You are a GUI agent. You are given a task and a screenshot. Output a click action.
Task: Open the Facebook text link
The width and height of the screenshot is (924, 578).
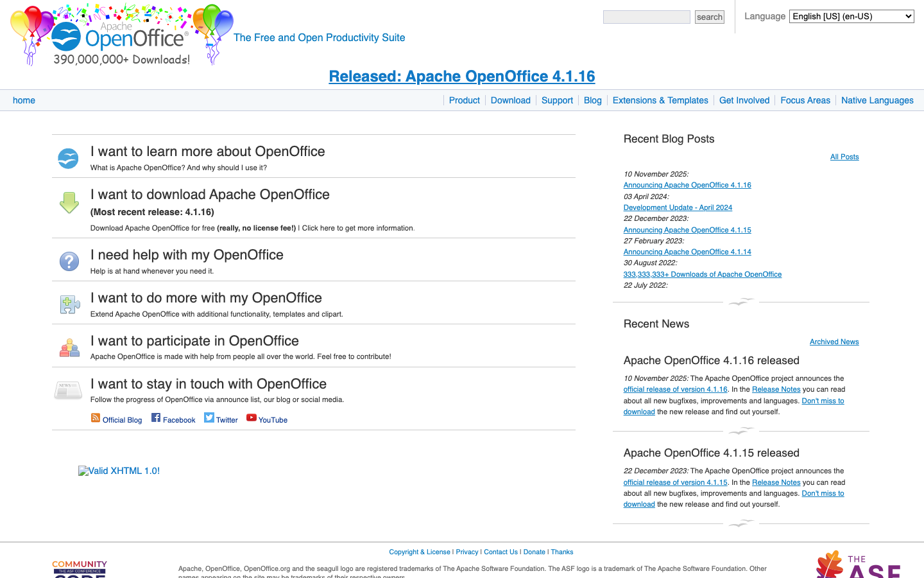point(179,420)
